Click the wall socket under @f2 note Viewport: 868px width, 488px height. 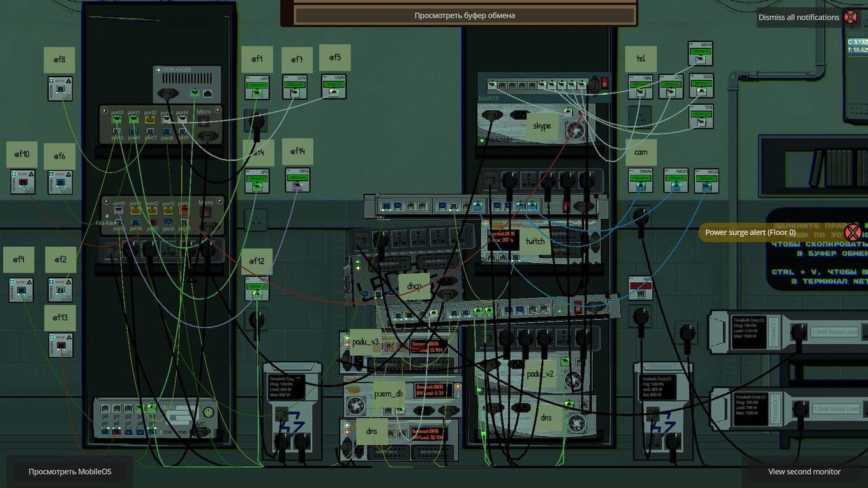point(60,290)
